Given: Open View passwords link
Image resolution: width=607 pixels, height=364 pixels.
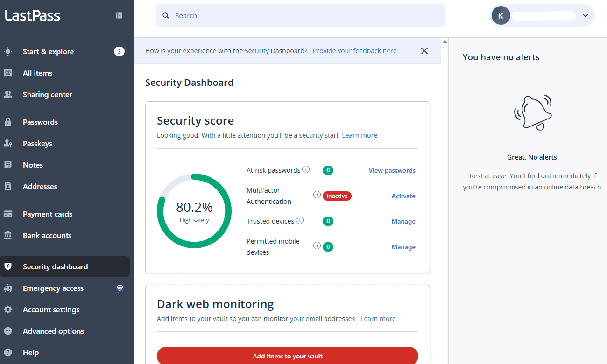Looking at the screenshot, I should 392,170.
